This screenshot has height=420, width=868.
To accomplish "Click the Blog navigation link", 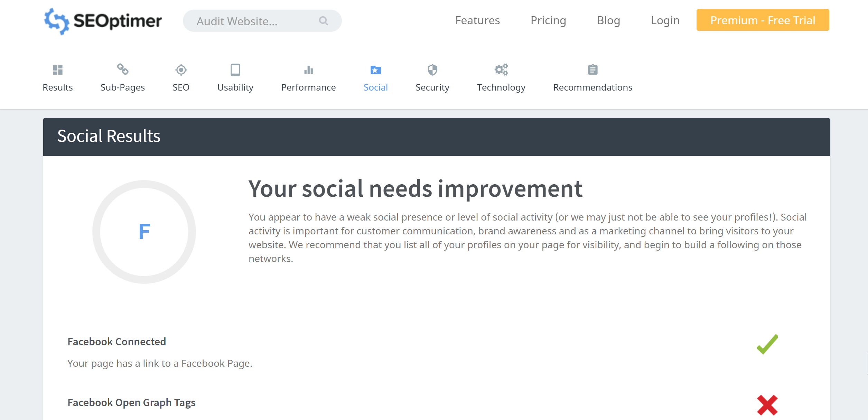I will pos(608,20).
